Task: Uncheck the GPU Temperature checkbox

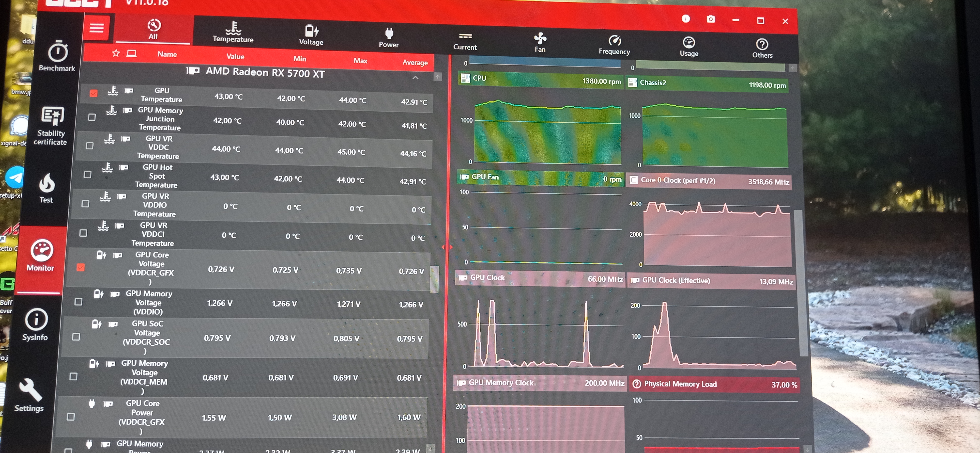Action: 93,93
